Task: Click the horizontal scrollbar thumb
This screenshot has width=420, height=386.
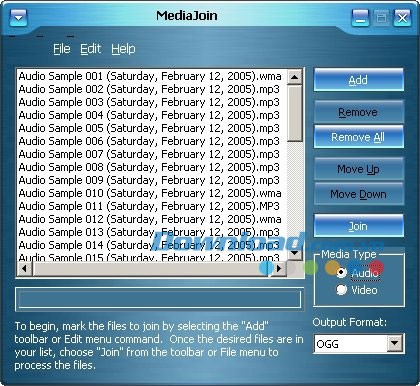Action: click(152, 268)
